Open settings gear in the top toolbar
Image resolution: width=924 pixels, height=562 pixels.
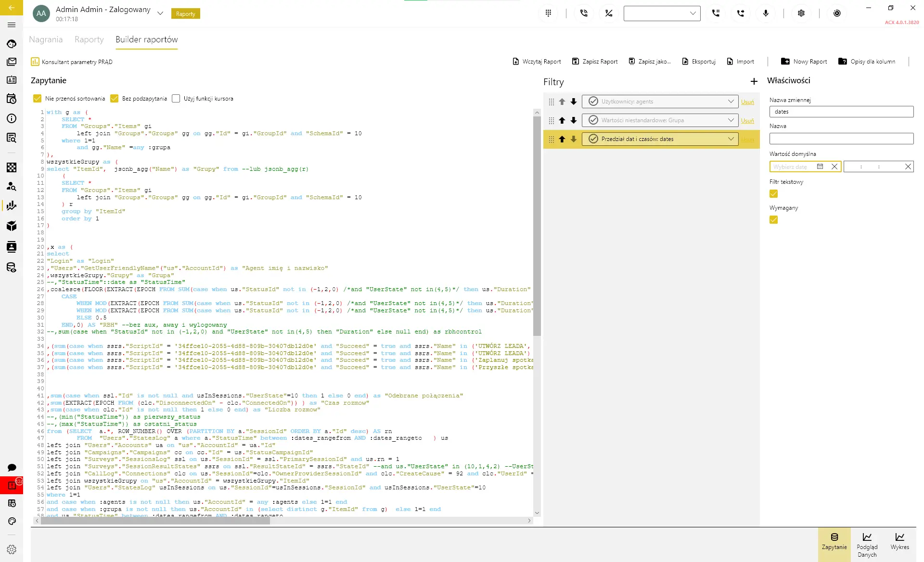pos(801,13)
